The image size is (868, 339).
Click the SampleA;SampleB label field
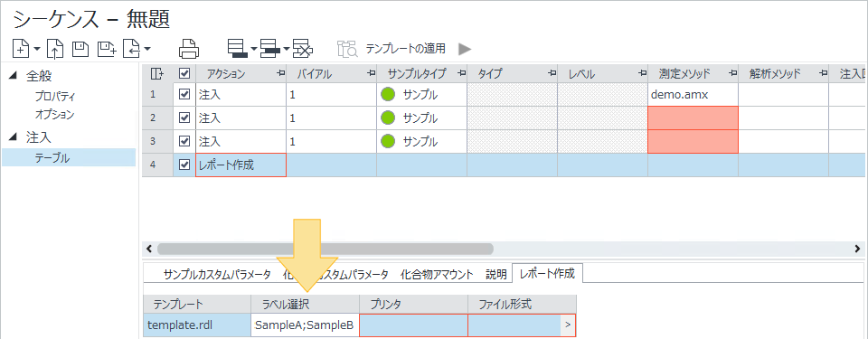click(x=305, y=325)
